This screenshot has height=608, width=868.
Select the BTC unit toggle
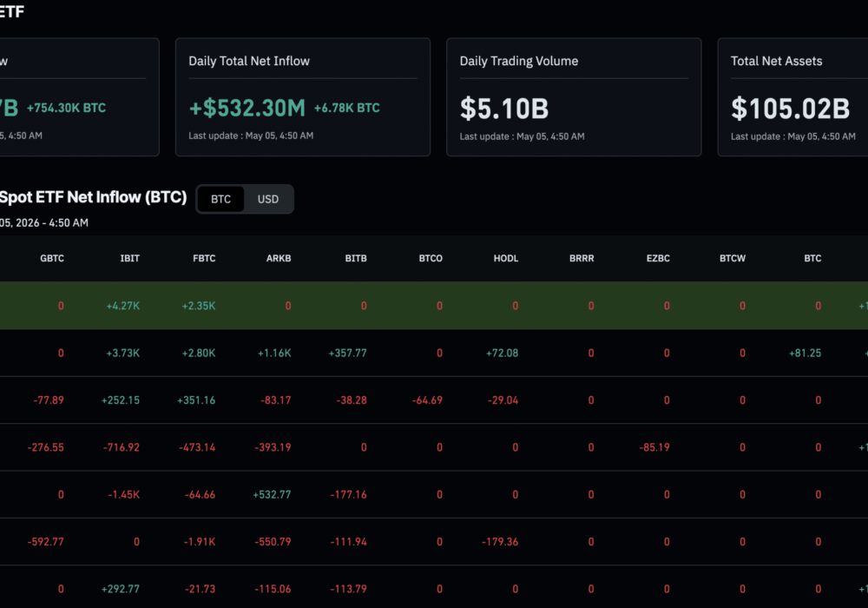pyautogui.click(x=220, y=200)
